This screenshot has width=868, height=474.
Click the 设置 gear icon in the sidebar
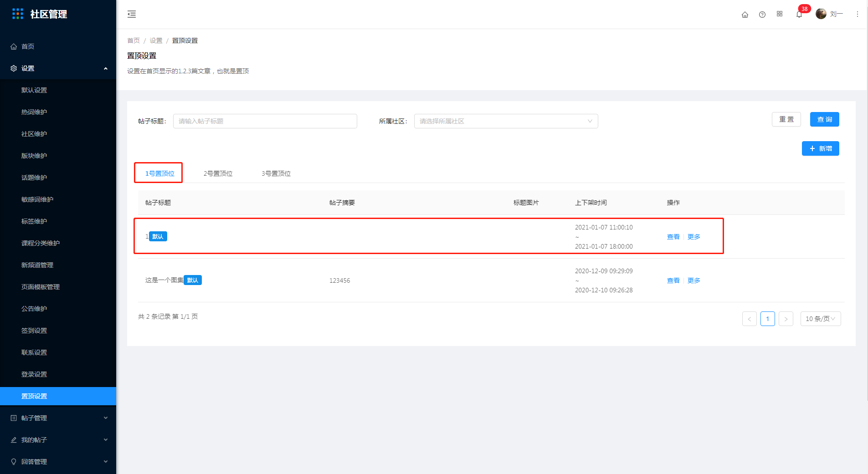click(x=14, y=68)
